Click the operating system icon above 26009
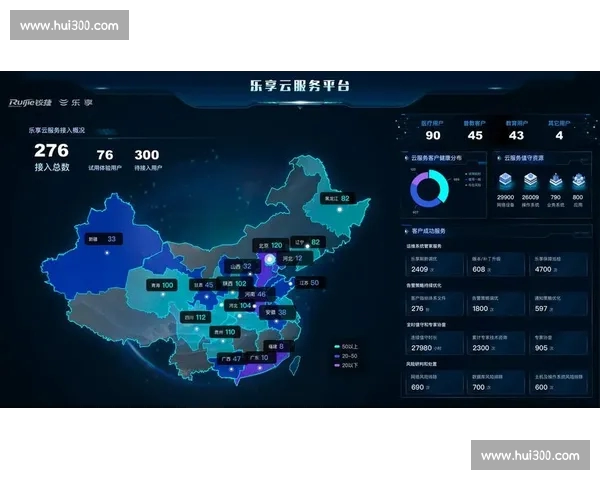This screenshot has width=600, height=480. (530, 181)
